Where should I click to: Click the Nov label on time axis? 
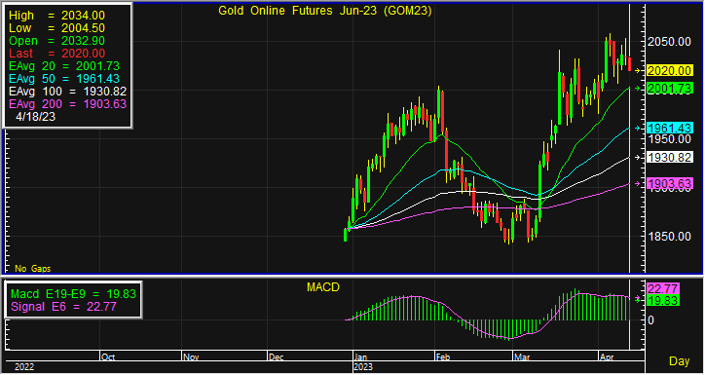(191, 357)
